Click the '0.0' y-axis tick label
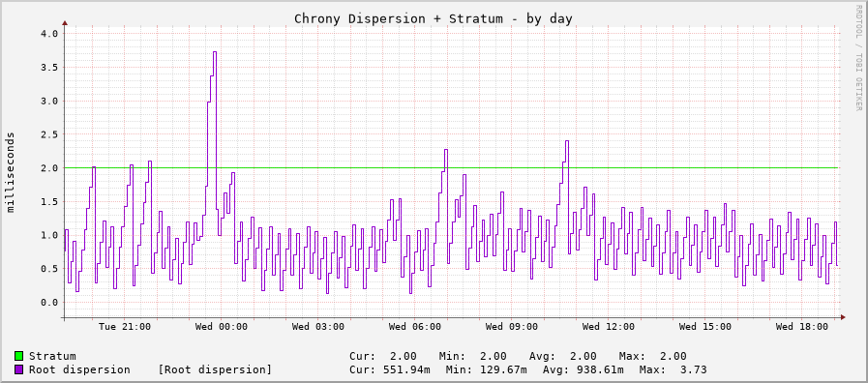This screenshot has height=383, width=868. (x=49, y=302)
